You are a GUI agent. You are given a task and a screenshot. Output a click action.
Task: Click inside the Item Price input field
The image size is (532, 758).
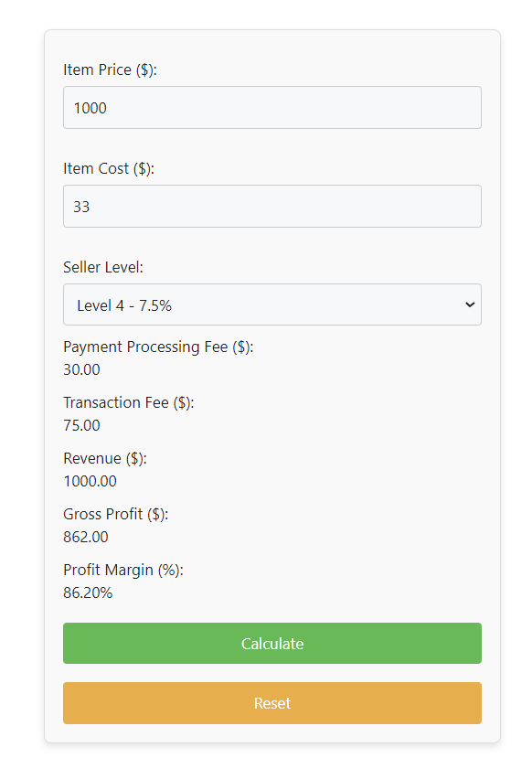pos(271,107)
